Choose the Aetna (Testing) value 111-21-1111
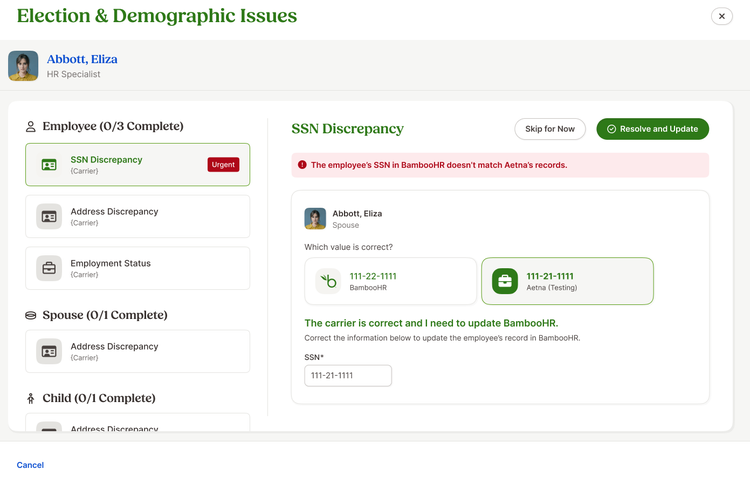 coord(567,281)
